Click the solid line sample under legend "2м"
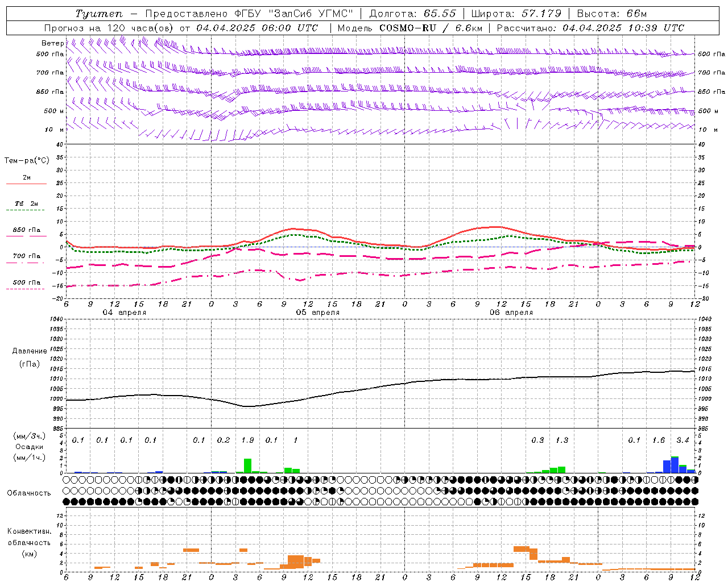 pos(26,184)
